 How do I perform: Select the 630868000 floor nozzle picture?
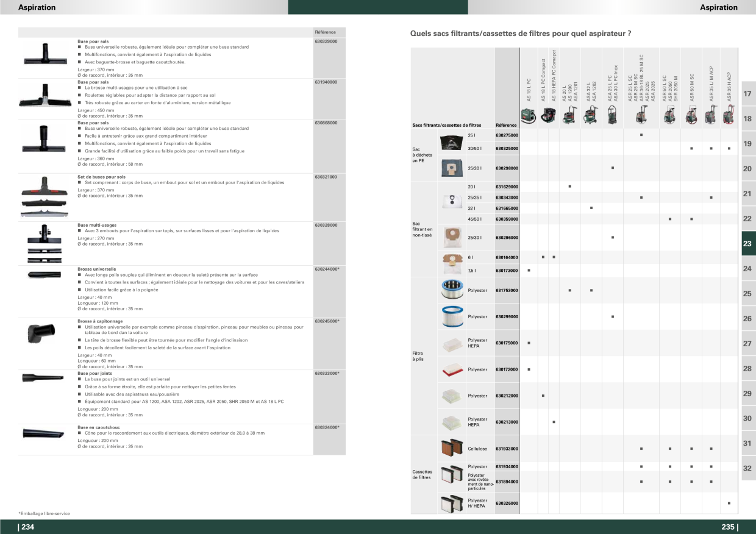(45, 139)
